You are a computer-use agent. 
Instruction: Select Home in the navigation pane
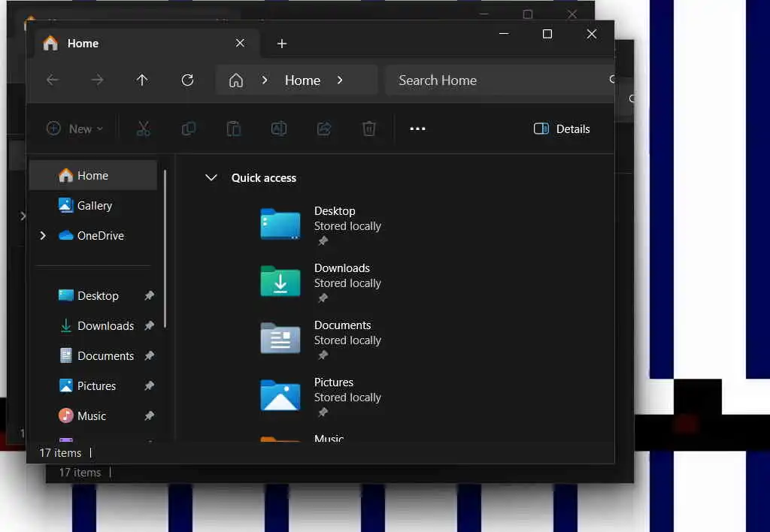93,175
